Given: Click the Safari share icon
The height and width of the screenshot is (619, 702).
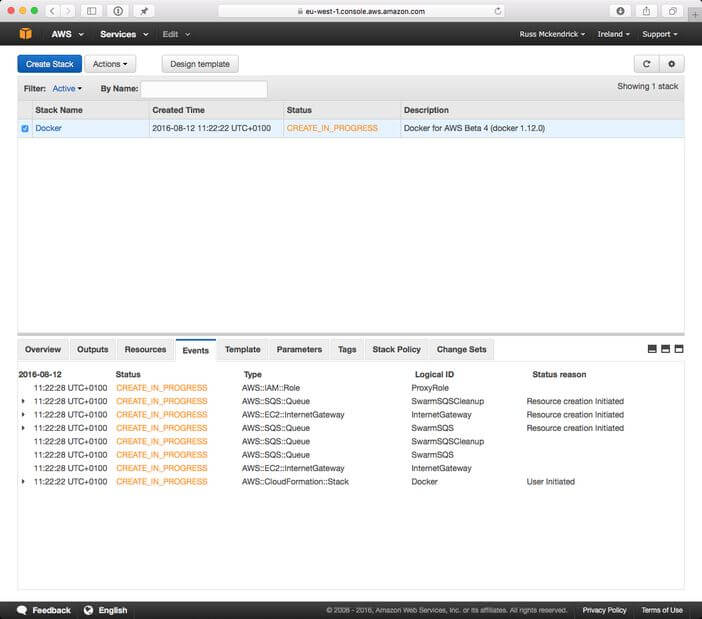Looking at the screenshot, I should pos(646,11).
